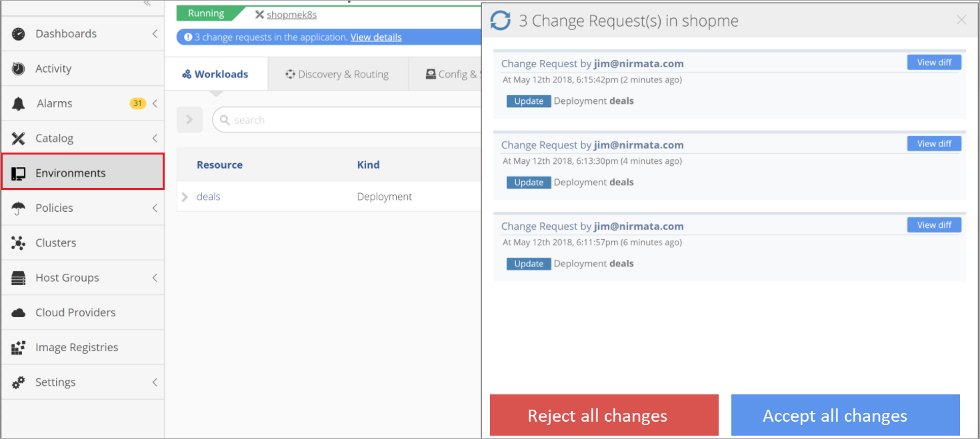Click the Host Groups server icon
This screenshot has height=439, width=980.
pyautogui.click(x=19, y=278)
